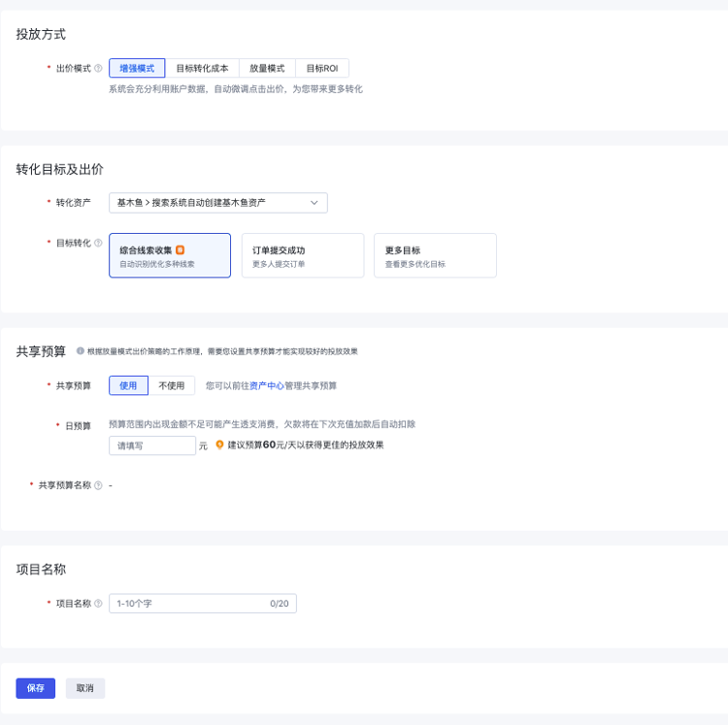This screenshot has height=725, width=728.
Task: Click info icon next to 共享预算 heading
Action: click(80, 351)
